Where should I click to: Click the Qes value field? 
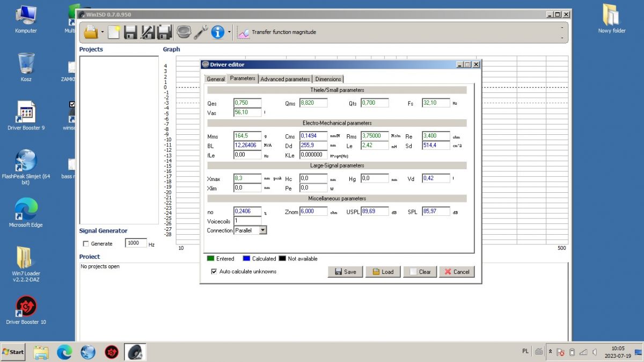(247, 103)
